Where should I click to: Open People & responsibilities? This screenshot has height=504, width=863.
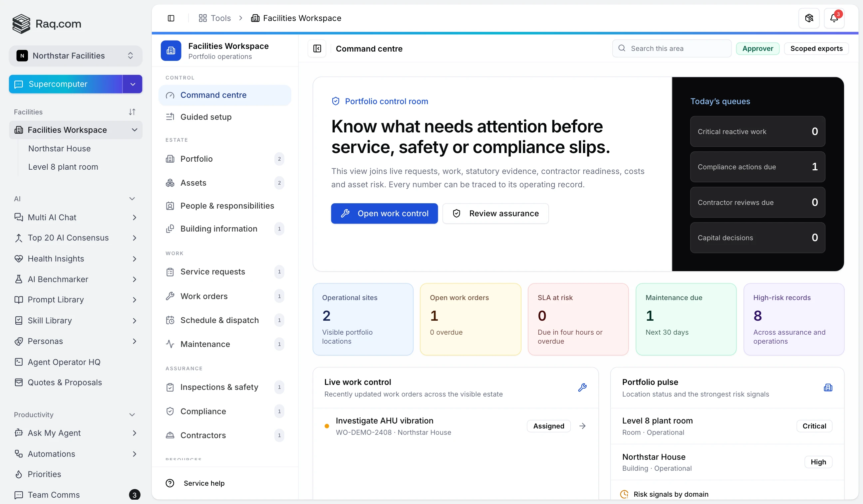click(225, 206)
